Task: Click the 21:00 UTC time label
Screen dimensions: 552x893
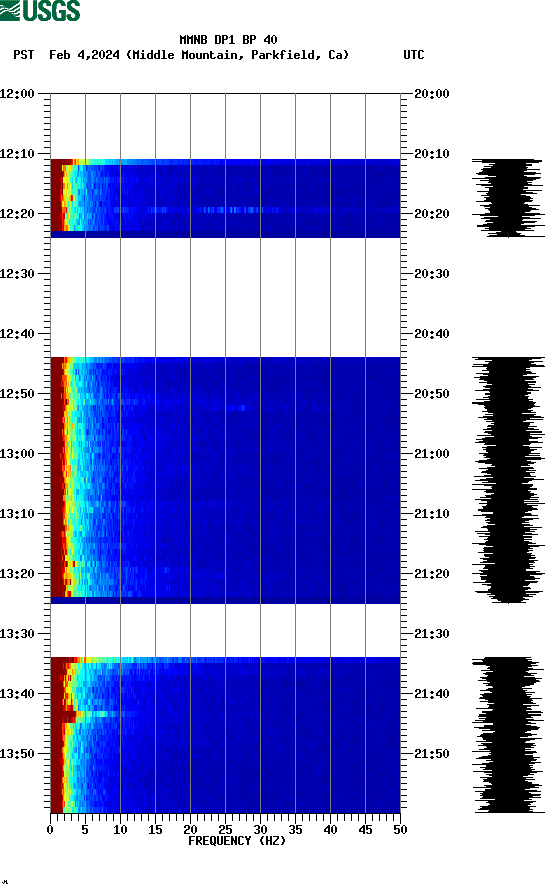Action: pos(432,454)
